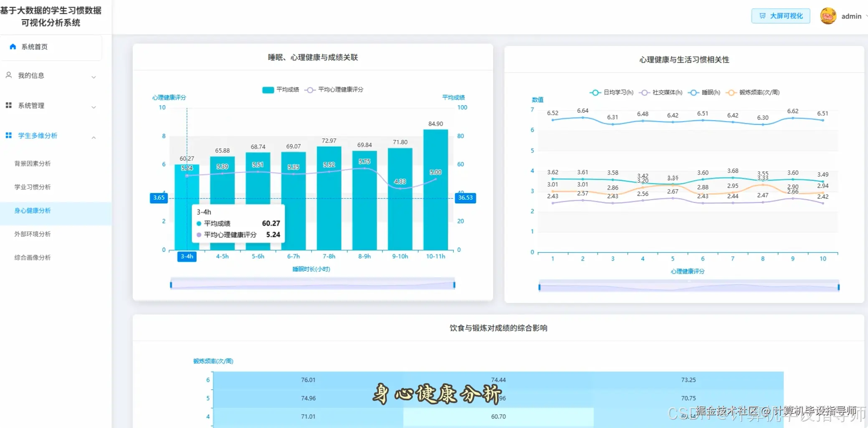Click right handle of sleep chart zoom slider

click(x=454, y=285)
